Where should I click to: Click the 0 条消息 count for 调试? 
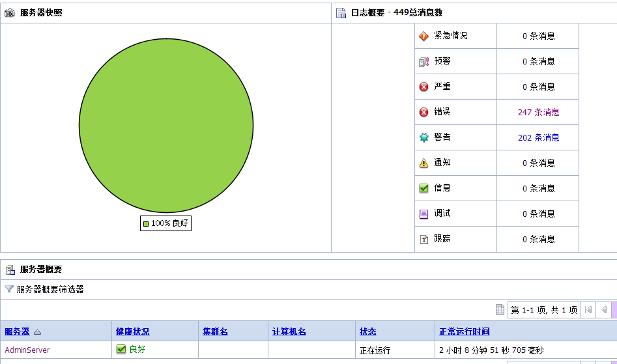(x=538, y=214)
